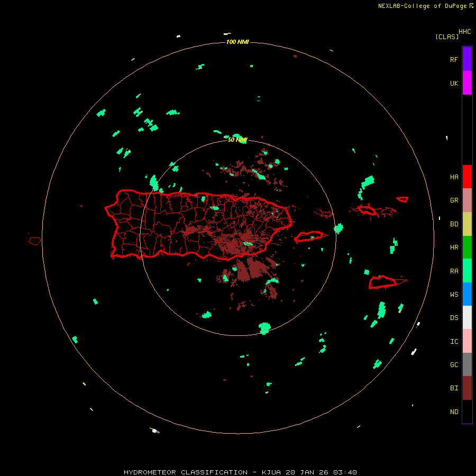Click the WS blue legend swatch
This screenshot has width=476, height=476.
(x=467, y=294)
